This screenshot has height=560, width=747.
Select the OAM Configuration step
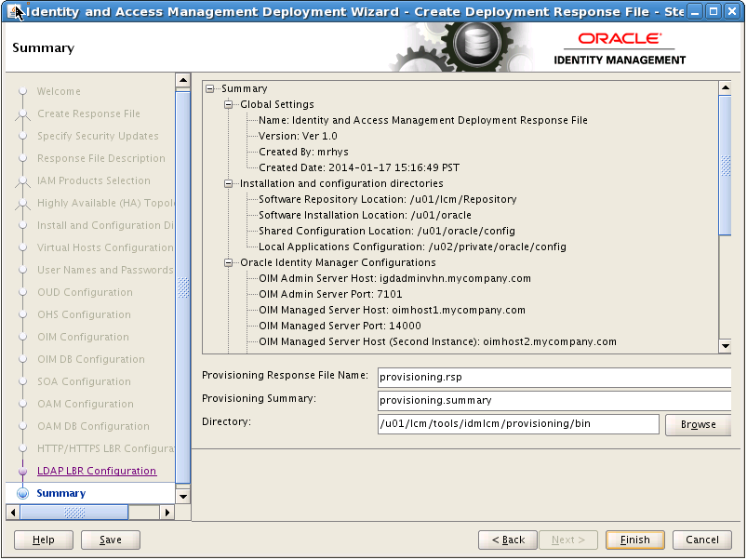[86, 404]
